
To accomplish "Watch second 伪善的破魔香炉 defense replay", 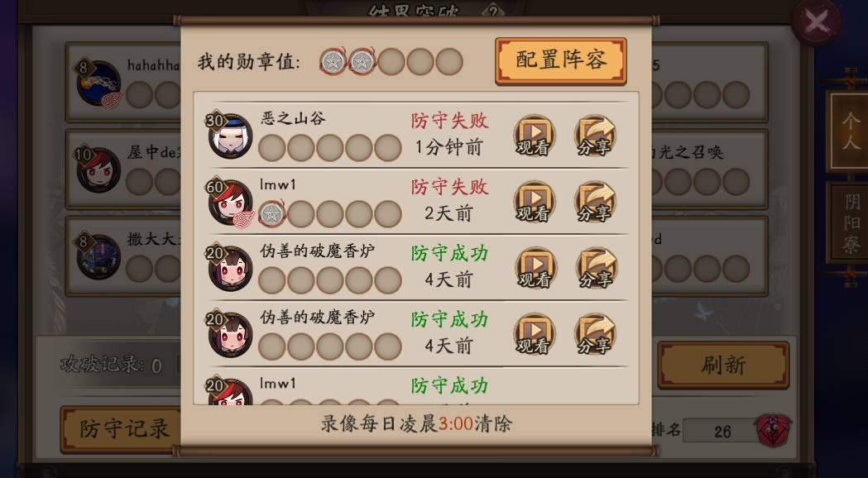I will [x=535, y=334].
